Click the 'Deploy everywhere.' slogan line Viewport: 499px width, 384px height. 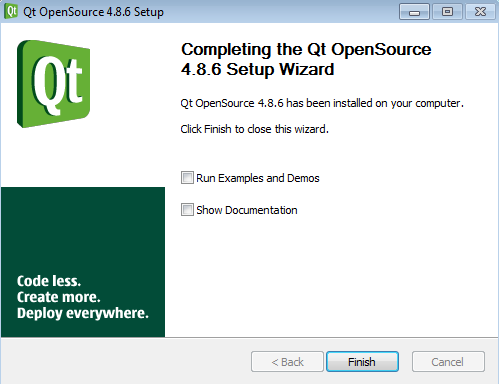(83, 313)
